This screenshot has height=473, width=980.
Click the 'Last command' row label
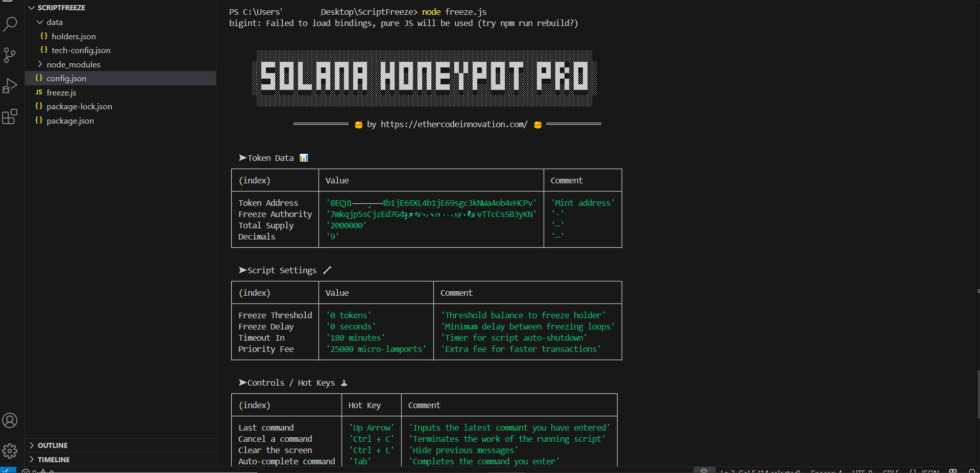pyautogui.click(x=266, y=428)
